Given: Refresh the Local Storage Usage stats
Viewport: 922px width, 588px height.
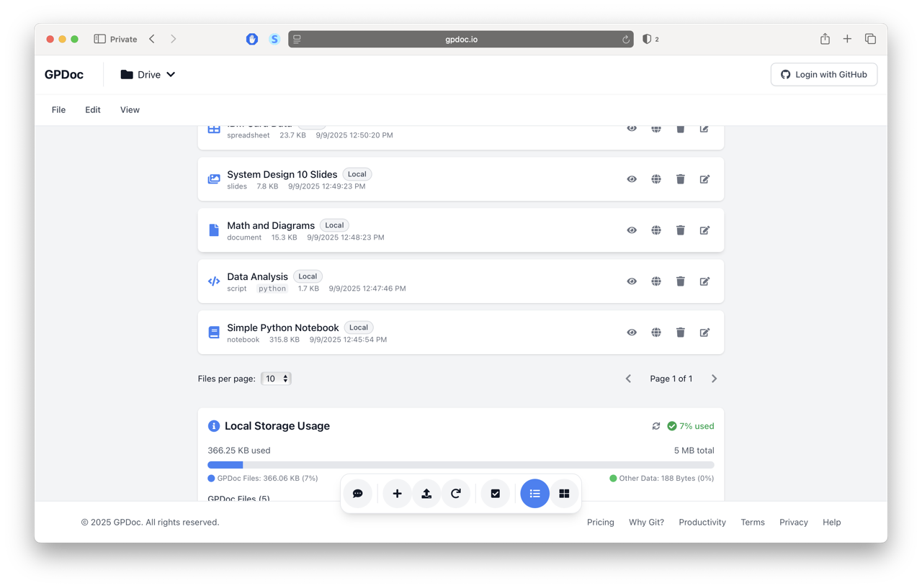Looking at the screenshot, I should pyautogui.click(x=656, y=426).
